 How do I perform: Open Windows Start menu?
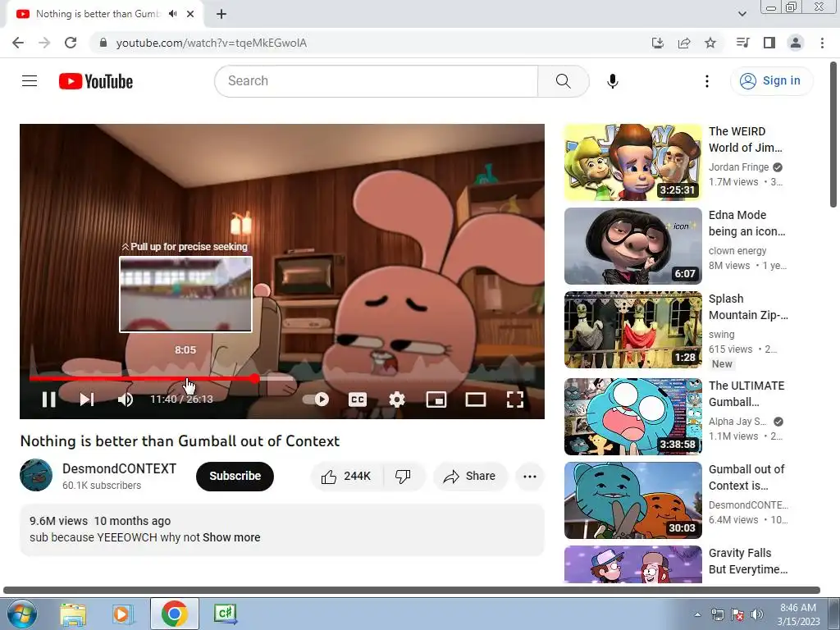tap(21, 614)
